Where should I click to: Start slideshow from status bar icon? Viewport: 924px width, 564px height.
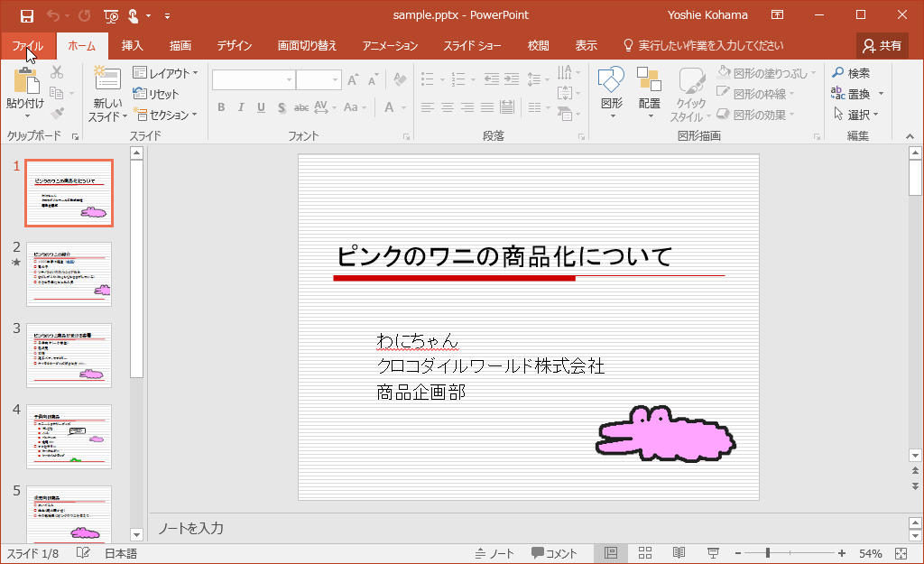pyautogui.click(x=713, y=553)
